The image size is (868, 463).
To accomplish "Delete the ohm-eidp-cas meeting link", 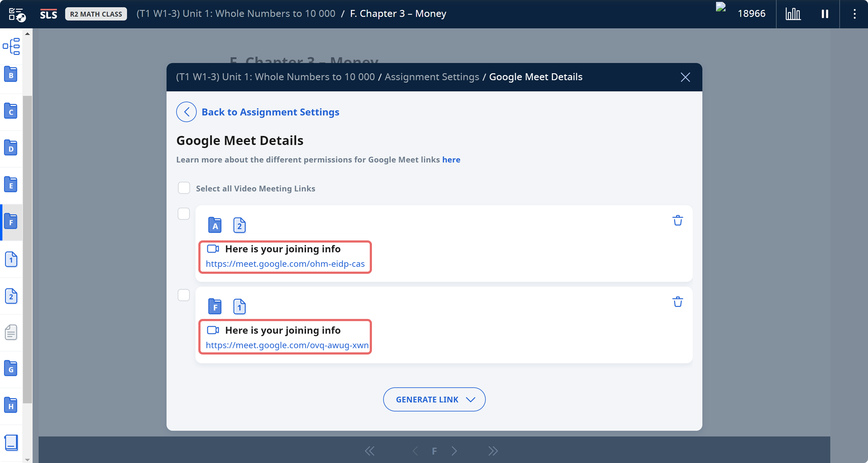I will pos(677,220).
